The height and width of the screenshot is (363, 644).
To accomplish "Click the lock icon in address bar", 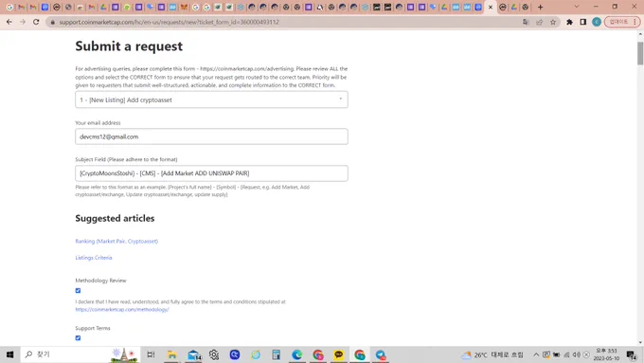I will (53, 22).
